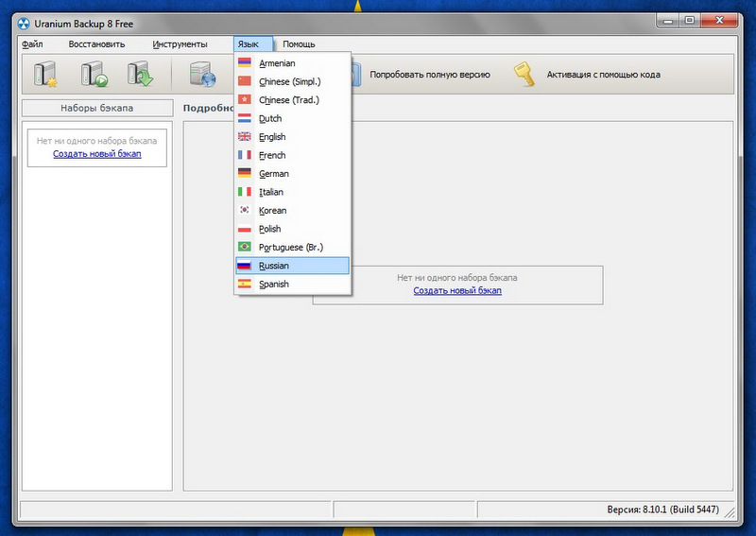Choose Portuguese (Br.) language
The image size is (756, 536).
(x=292, y=247)
